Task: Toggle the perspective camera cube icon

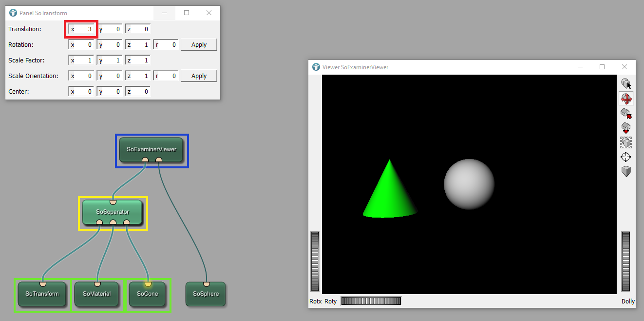Action: click(626, 172)
